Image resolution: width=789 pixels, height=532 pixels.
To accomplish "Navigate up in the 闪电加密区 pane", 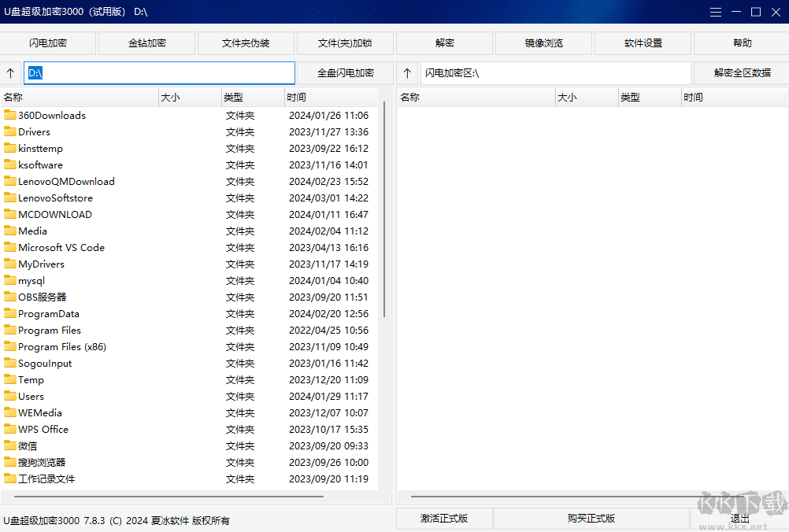I will [407, 72].
